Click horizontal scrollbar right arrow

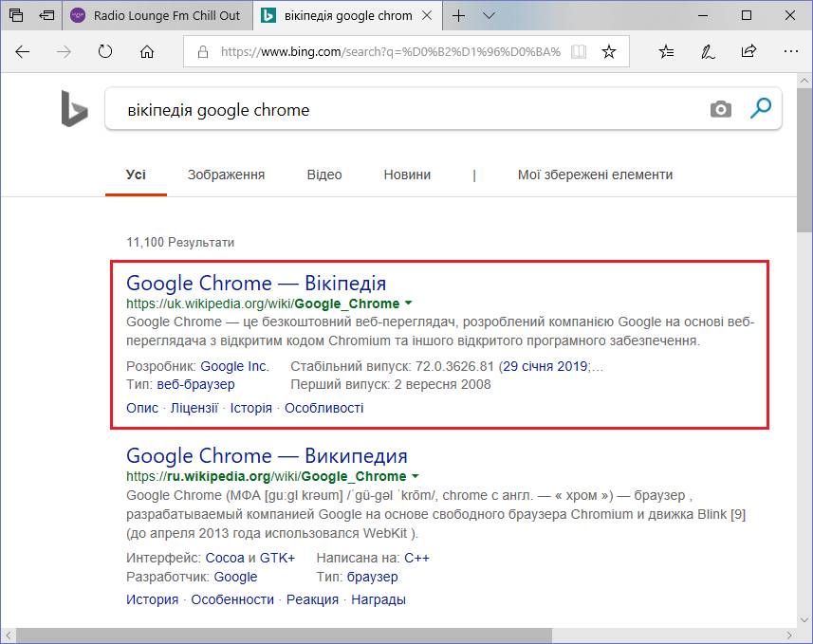coord(789,635)
